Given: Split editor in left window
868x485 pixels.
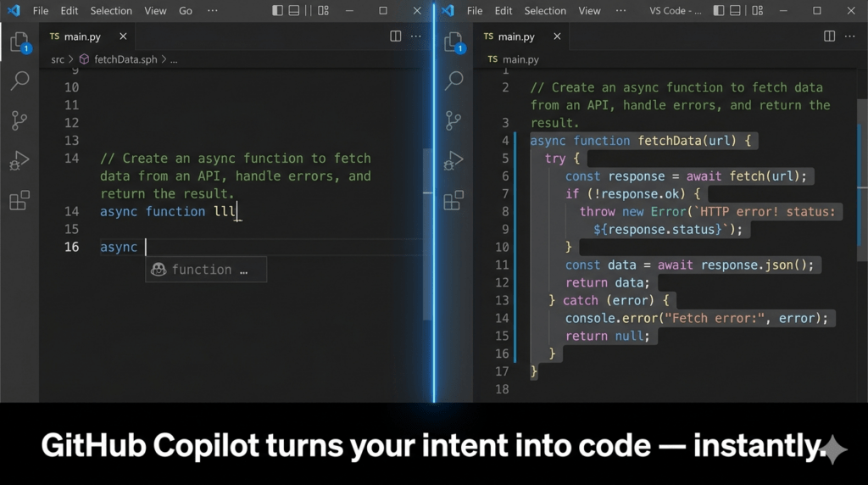Looking at the screenshot, I should coord(395,36).
